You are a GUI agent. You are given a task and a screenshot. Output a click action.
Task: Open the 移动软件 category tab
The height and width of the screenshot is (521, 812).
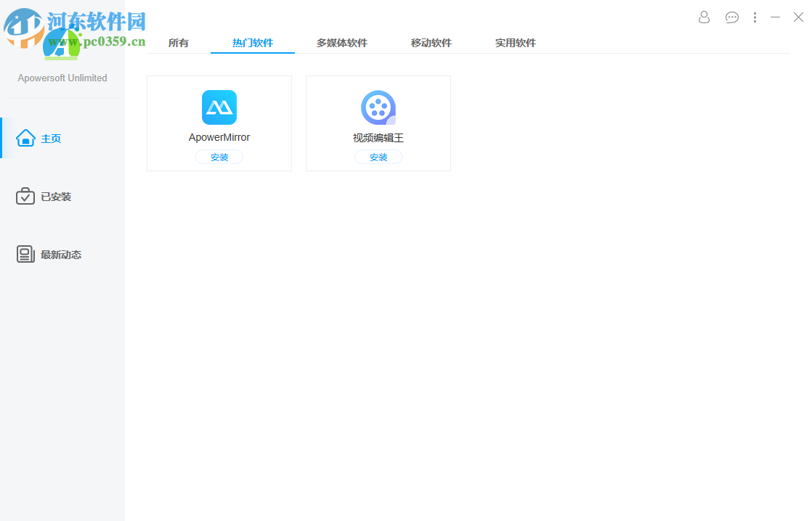[431, 43]
